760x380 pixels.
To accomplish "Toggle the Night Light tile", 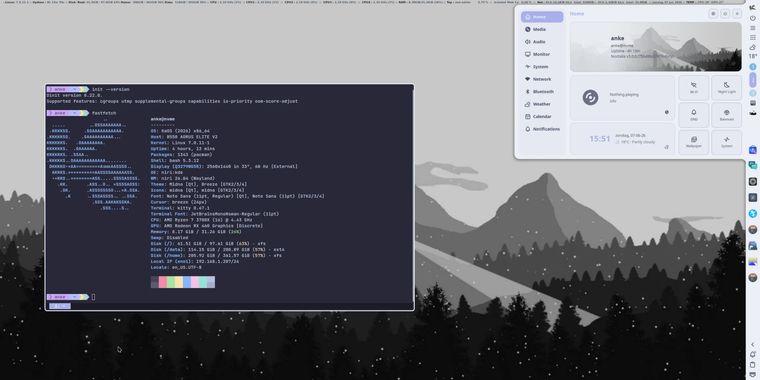I will click(727, 88).
